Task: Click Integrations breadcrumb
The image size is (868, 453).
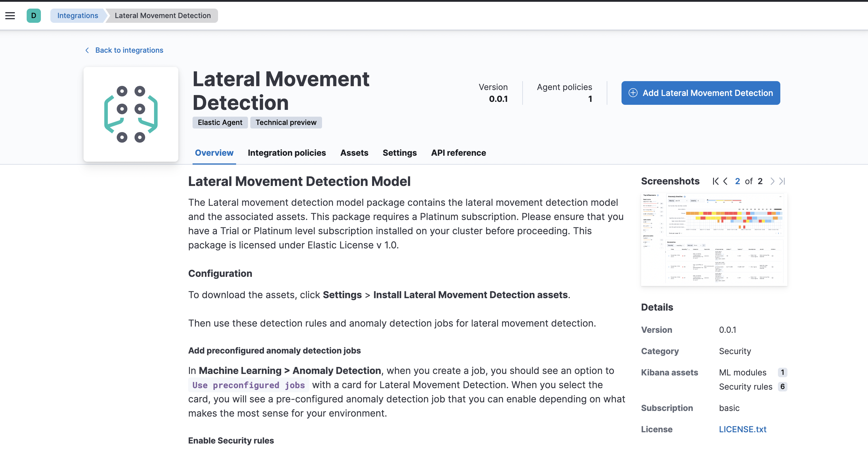Action: click(x=78, y=15)
